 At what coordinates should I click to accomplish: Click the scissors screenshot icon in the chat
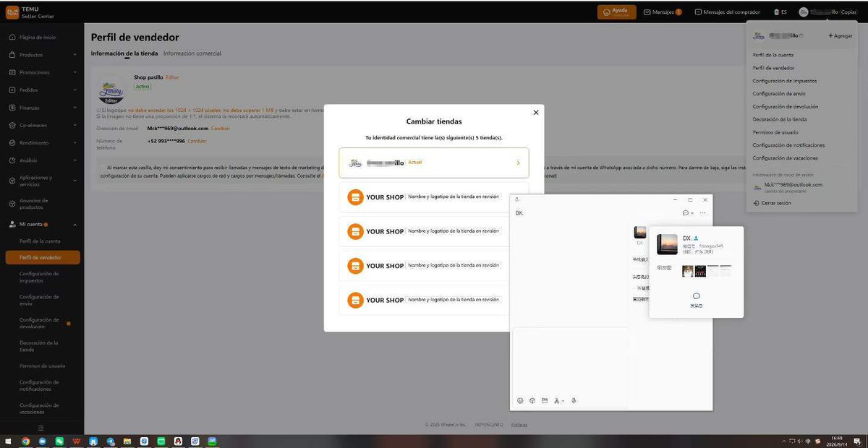[557, 400]
